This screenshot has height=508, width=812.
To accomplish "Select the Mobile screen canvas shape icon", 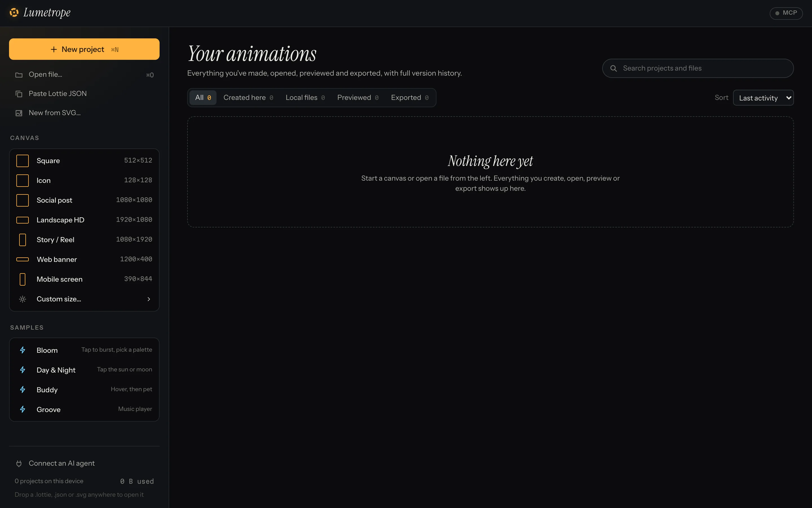I will click(23, 279).
